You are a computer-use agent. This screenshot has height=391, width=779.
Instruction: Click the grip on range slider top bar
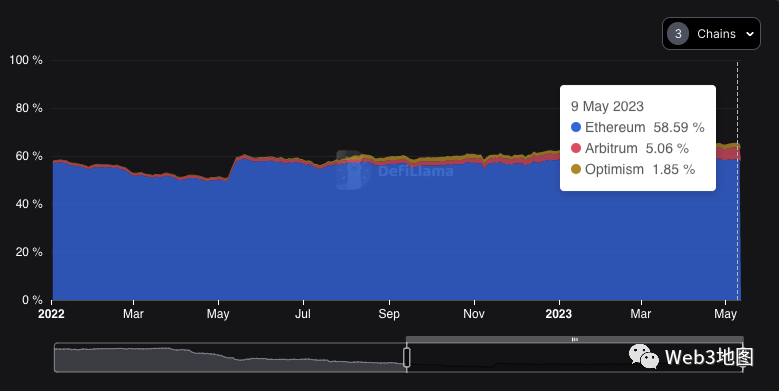(574, 339)
